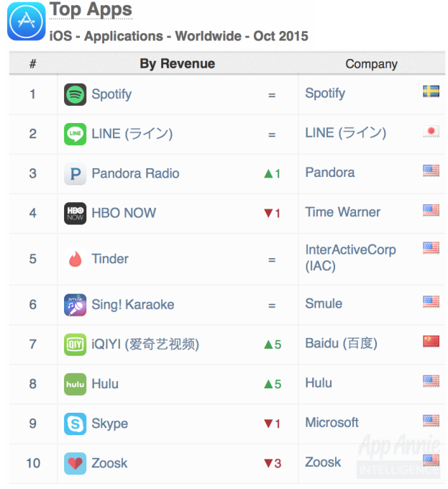The width and height of the screenshot is (448, 489).
Task: Click the Zoosk heart app icon
Action: coord(75,463)
